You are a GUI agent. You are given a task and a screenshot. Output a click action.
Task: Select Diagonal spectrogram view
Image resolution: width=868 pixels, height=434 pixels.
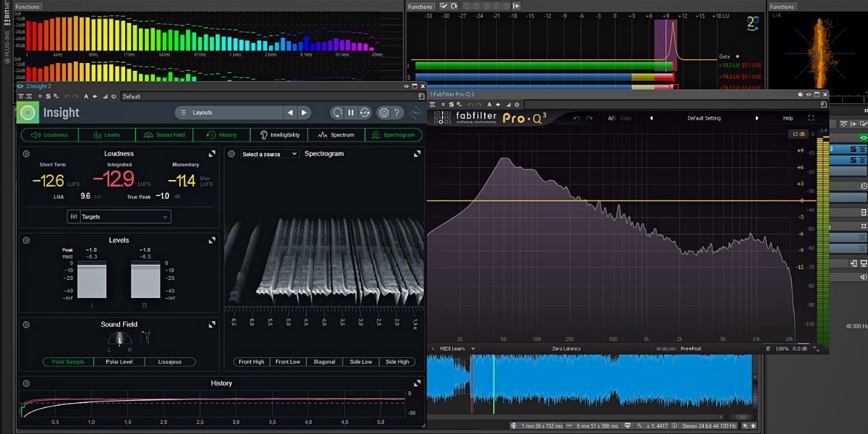click(324, 362)
